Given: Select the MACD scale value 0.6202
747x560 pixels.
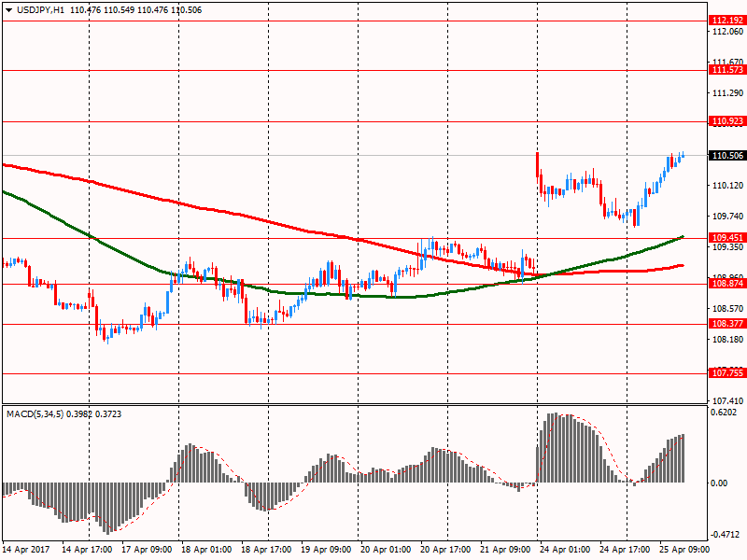Looking at the screenshot, I should click(723, 413).
